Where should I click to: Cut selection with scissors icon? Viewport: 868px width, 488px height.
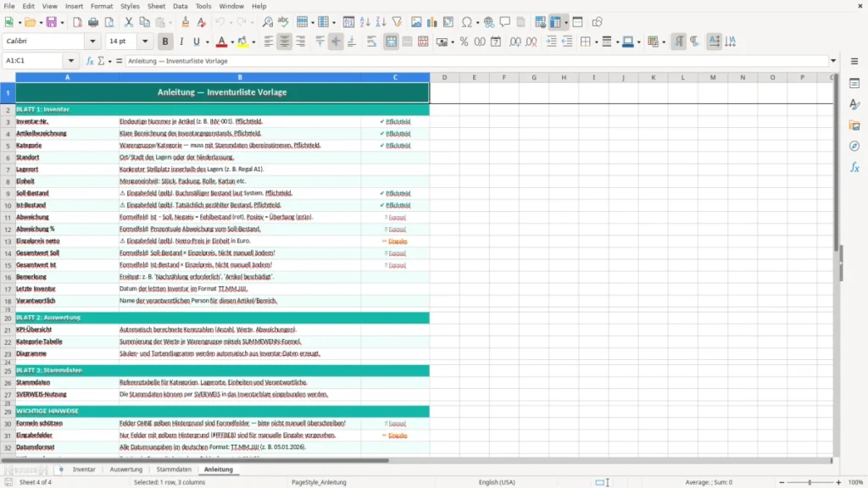[x=129, y=22]
